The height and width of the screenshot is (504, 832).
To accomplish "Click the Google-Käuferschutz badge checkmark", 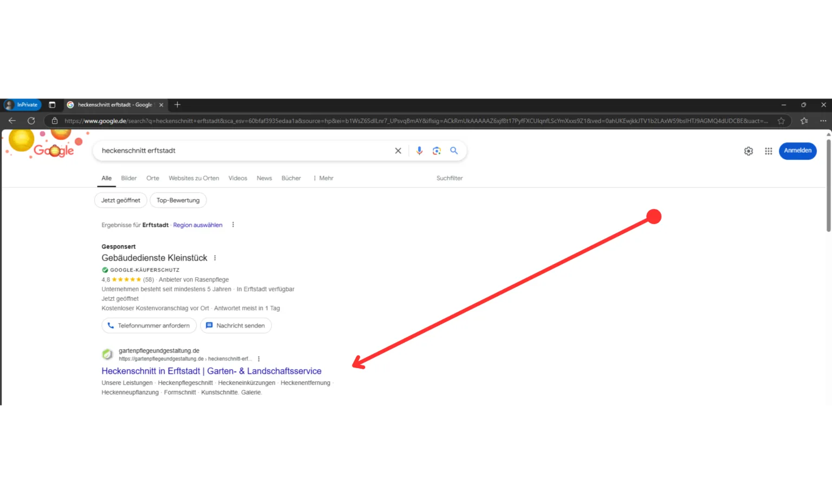I will click(105, 270).
